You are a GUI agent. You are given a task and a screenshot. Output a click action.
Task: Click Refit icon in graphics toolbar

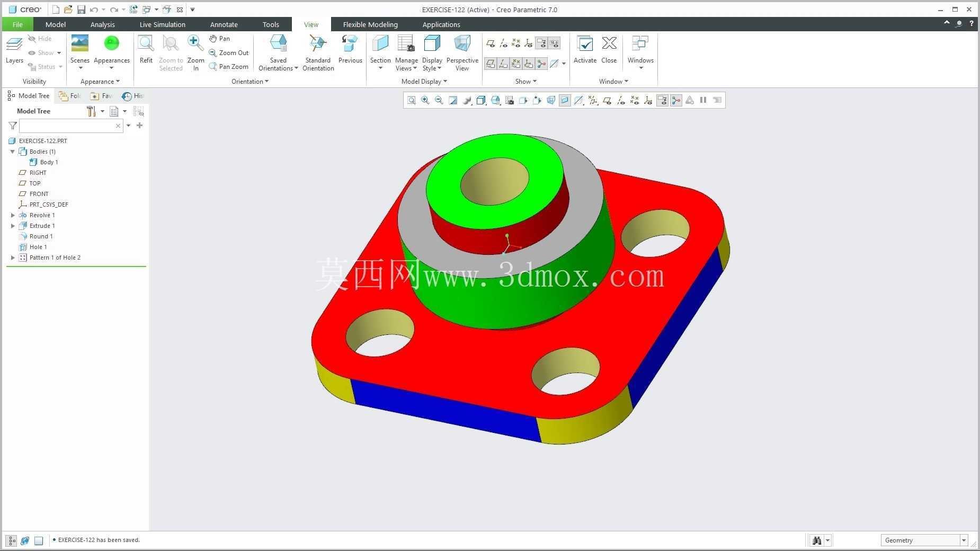click(412, 100)
